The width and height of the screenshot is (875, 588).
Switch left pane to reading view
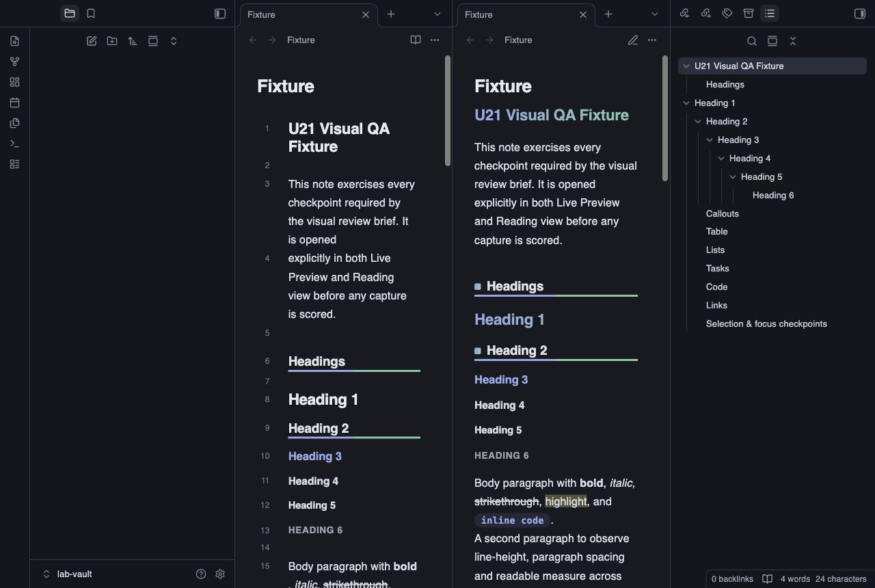(x=416, y=40)
